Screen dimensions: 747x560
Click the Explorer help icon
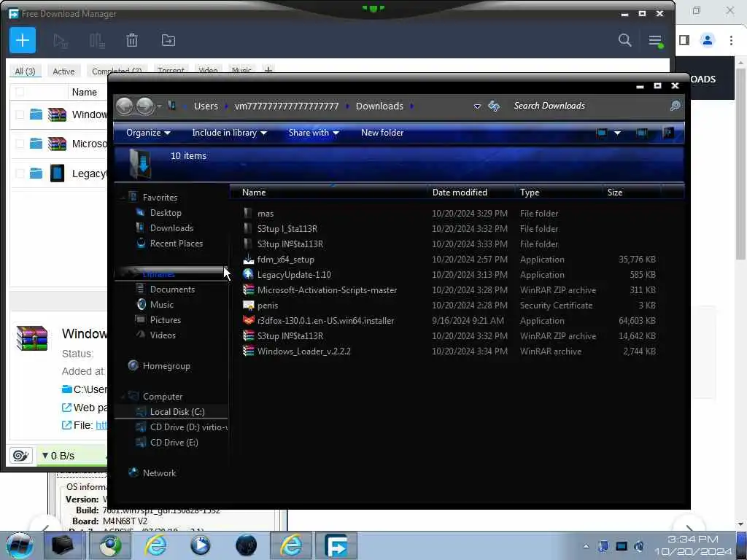coord(668,133)
